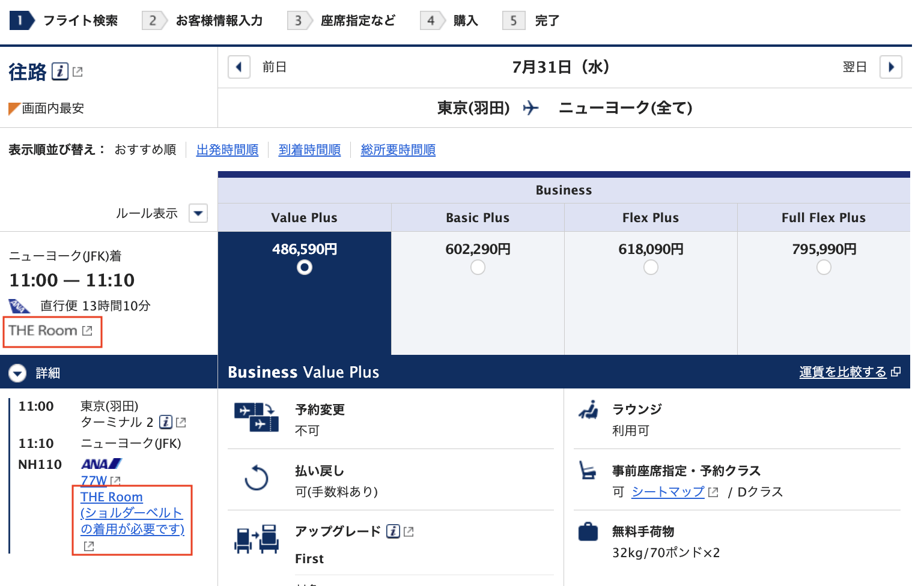Open external icon after seat map link
This screenshot has width=924, height=586.
[x=713, y=492]
